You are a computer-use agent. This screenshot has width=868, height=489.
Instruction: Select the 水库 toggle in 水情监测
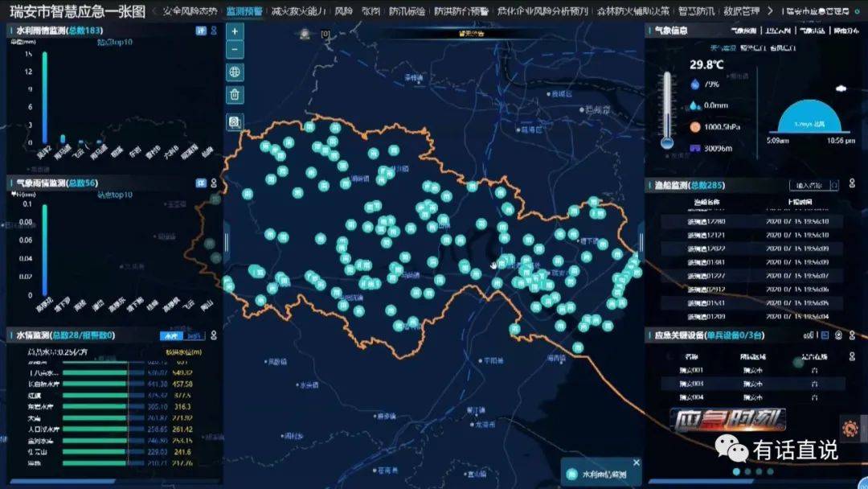(171, 335)
